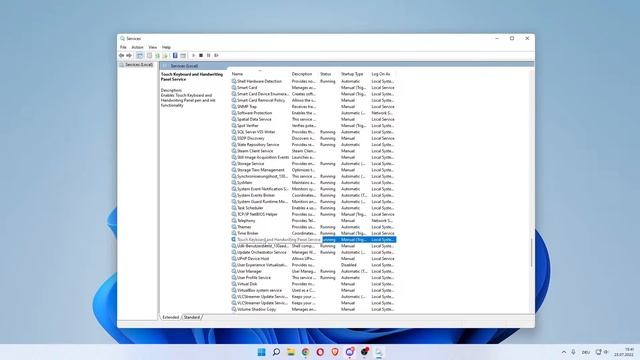
Task: Select the UPnP Device Host service
Action: tap(313, 259)
